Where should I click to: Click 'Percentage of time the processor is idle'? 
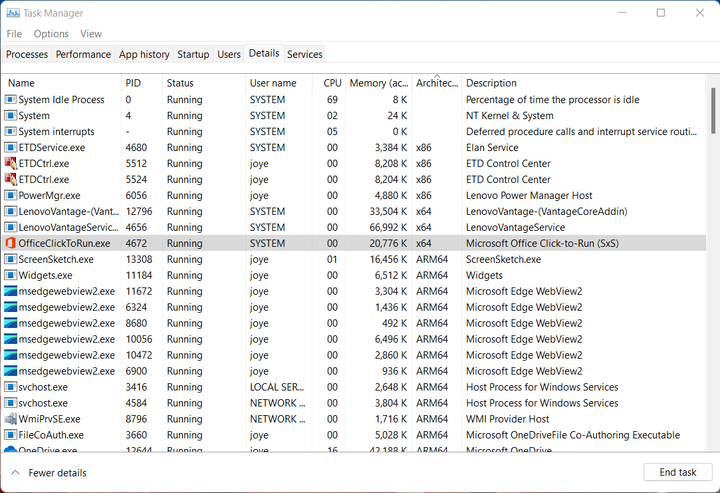tap(552, 100)
